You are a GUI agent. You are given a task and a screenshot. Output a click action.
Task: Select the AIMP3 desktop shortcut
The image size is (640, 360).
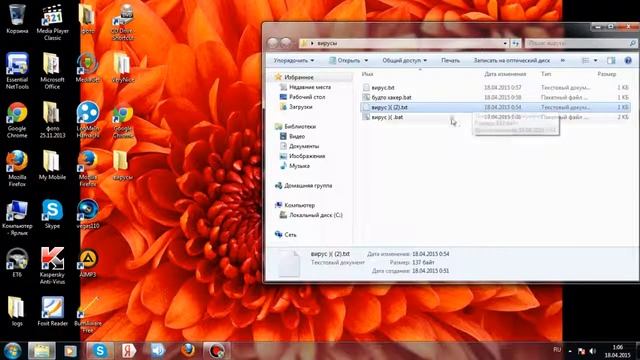[x=87, y=263]
